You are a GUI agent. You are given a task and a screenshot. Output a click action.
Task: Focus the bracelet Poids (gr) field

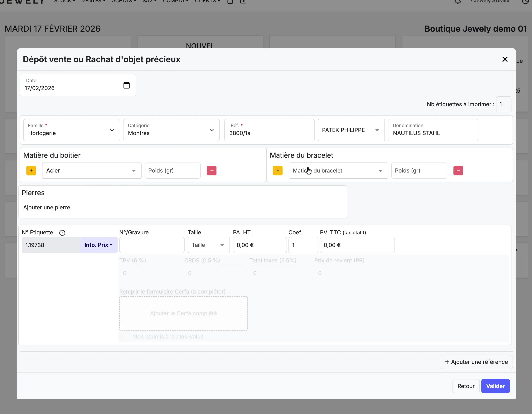419,171
